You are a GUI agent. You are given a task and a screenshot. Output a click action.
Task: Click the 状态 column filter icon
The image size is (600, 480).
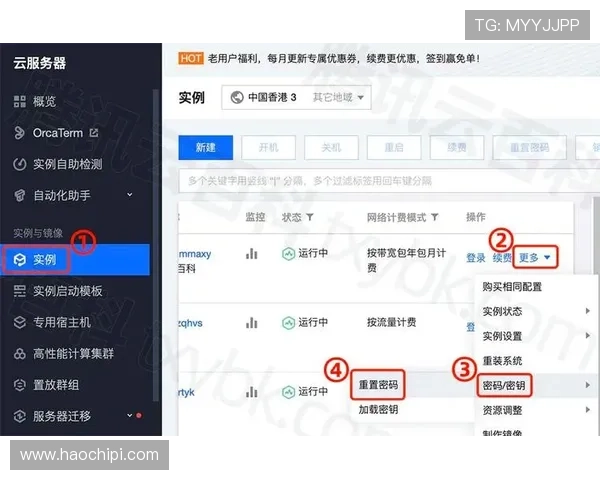pos(310,217)
